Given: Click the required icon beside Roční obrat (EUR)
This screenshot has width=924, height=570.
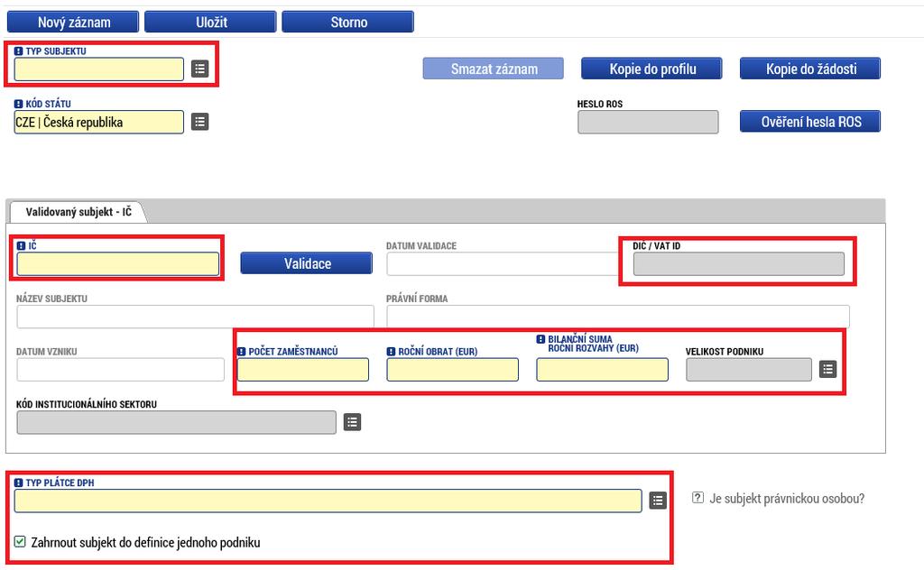Looking at the screenshot, I should click(392, 352).
